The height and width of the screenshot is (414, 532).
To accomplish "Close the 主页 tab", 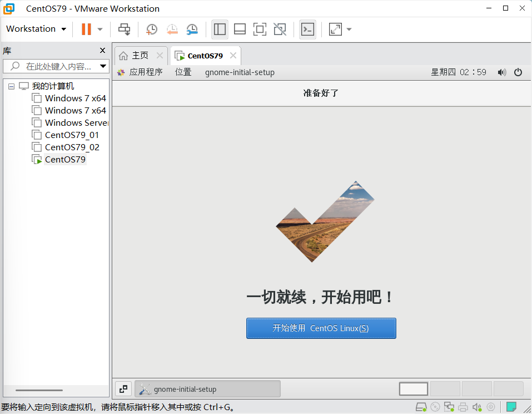I will (x=160, y=55).
